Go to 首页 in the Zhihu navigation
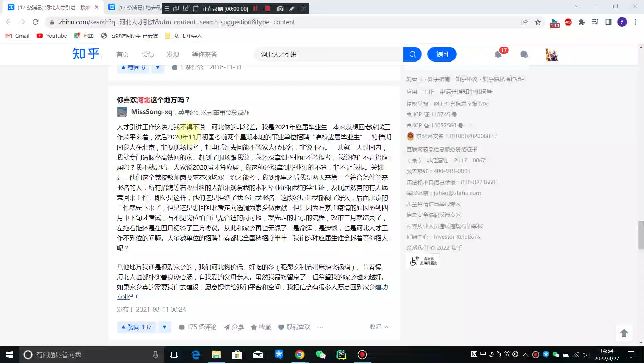The width and height of the screenshot is (644, 363). click(x=123, y=54)
